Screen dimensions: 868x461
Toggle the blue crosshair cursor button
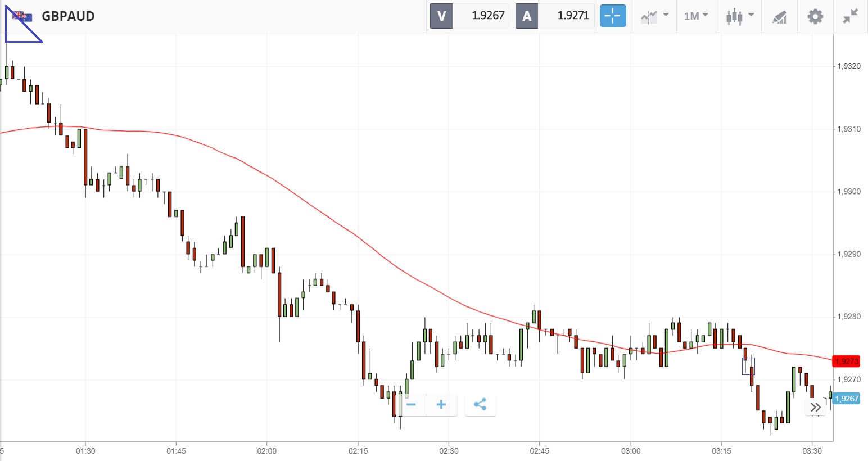coord(612,16)
